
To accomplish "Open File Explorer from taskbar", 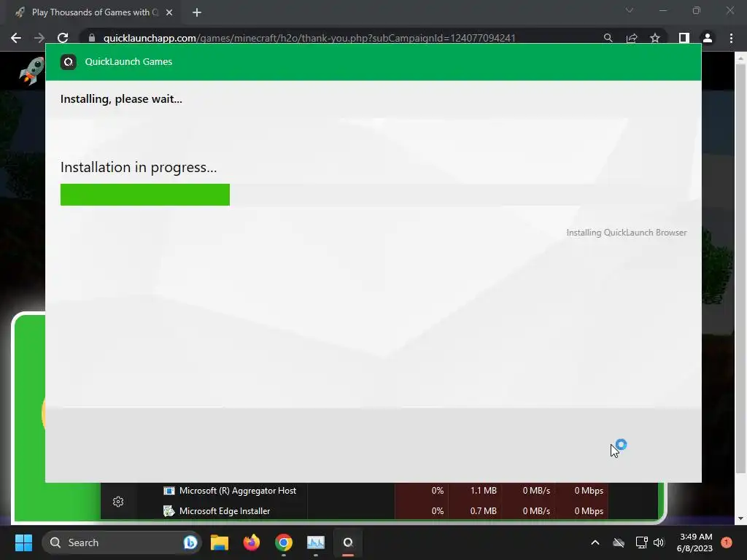I will pyautogui.click(x=219, y=542).
